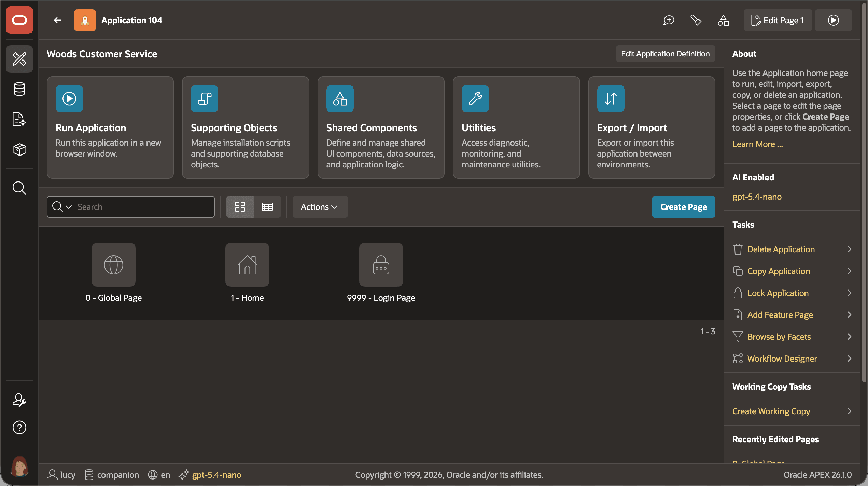868x486 pixels.
Task: Click the gpt-5.4-nano link in footer
Action: coord(216,475)
